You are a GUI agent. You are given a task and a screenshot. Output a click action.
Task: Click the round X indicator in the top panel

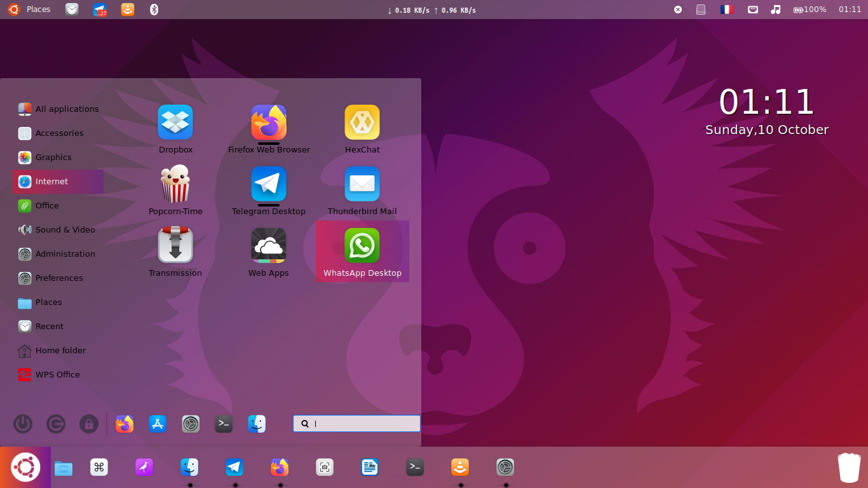click(x=678, y=10)
